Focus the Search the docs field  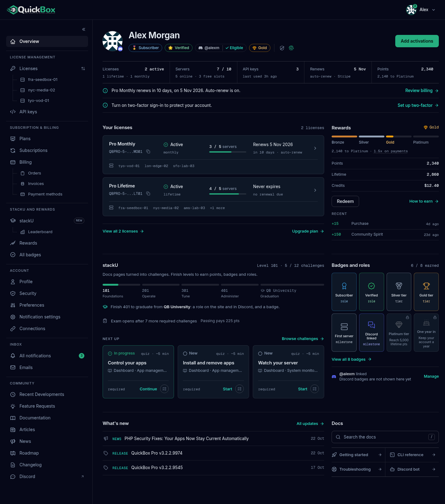tap(385, 437)
